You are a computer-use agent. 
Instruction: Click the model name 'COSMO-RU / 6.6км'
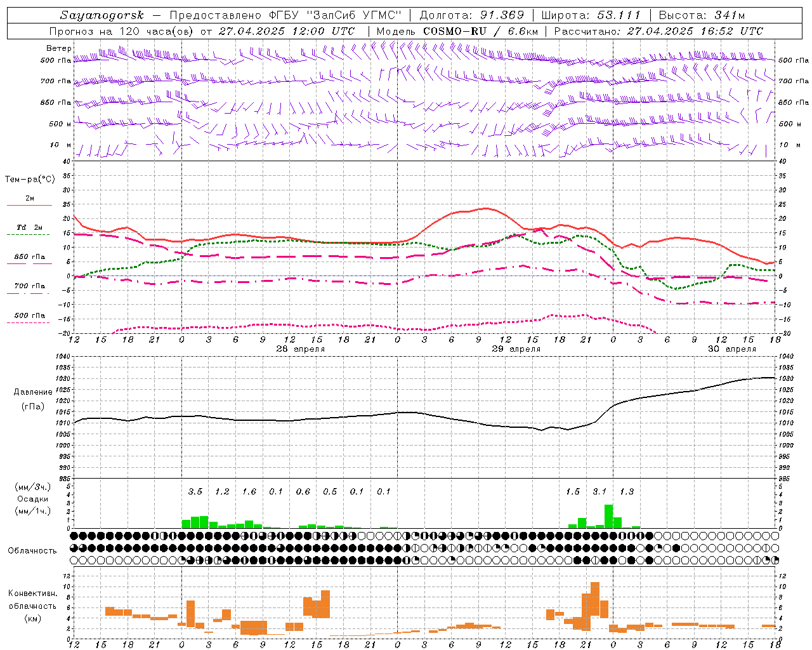481,30
